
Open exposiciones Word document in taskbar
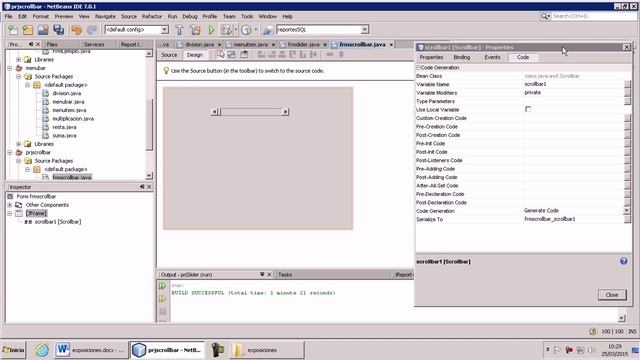coord(91,350)
